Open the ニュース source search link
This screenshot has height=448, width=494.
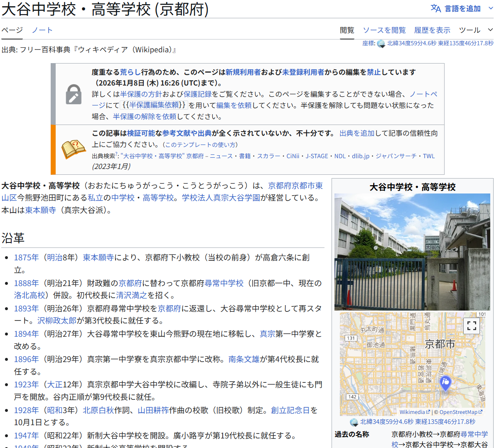tap(221, 156)
